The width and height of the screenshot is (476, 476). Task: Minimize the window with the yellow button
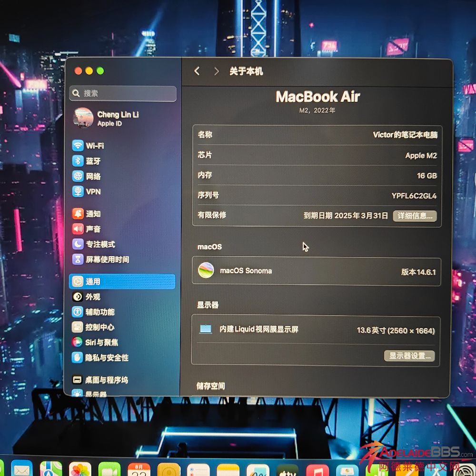click(x=89, y=71)
